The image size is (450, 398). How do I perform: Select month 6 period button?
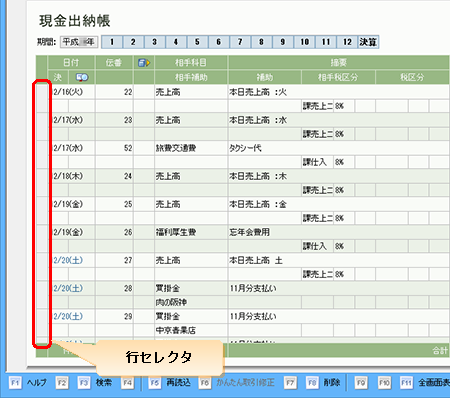[x=218, y=42]
